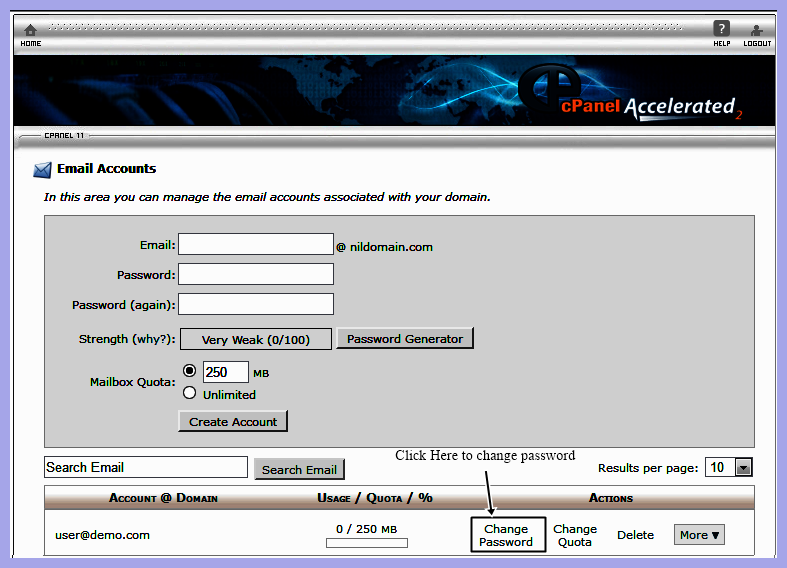
Task: Click the Email Accounts envelope icon
Action: 42,169
